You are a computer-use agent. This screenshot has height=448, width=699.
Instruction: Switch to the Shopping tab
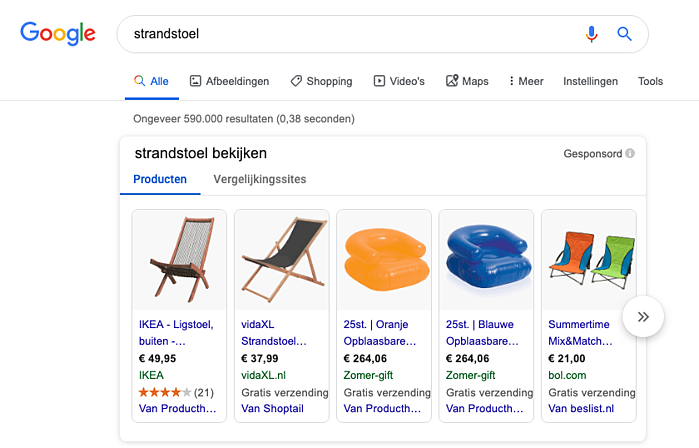321,81
